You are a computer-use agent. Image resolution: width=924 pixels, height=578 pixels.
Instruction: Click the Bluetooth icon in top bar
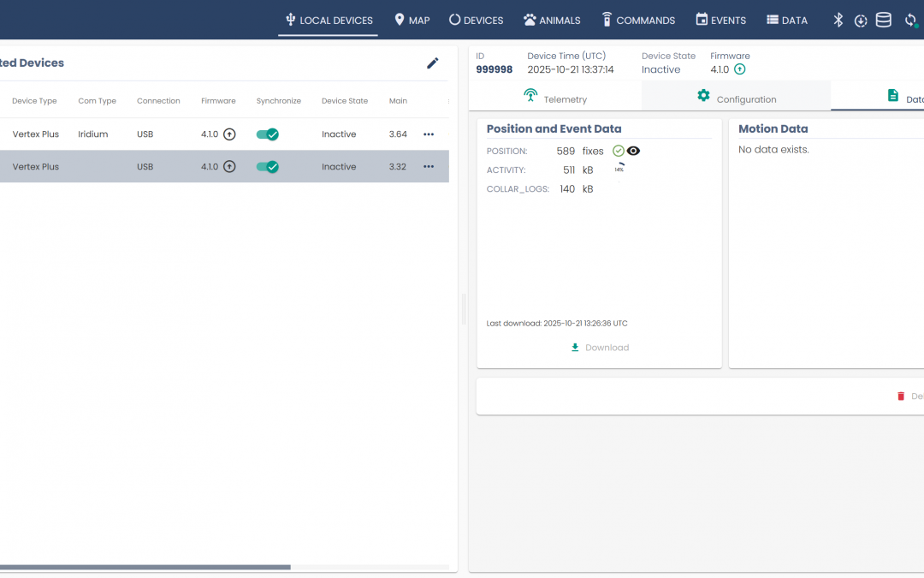838,20
